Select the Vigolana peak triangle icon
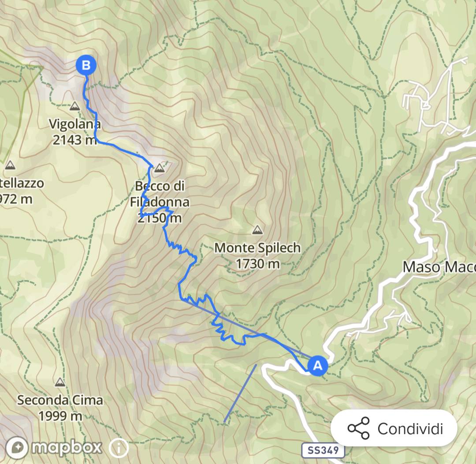The width and height of the screenshot is (476, 464). click(74, 106)
